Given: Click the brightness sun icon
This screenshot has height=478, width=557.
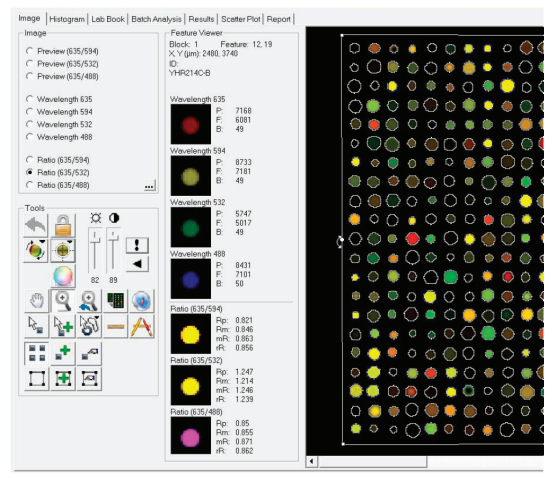Looking at the screenshot, I should [96, 218].
